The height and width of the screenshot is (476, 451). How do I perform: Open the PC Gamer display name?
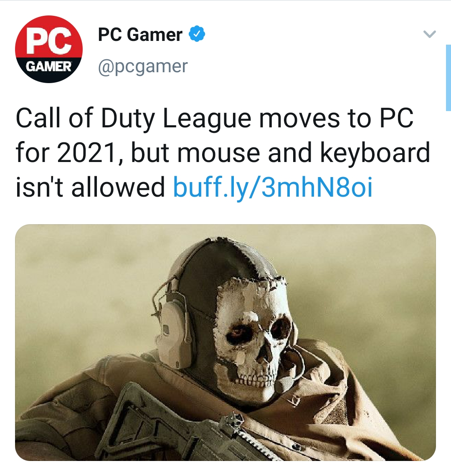[x=140, y=34]
